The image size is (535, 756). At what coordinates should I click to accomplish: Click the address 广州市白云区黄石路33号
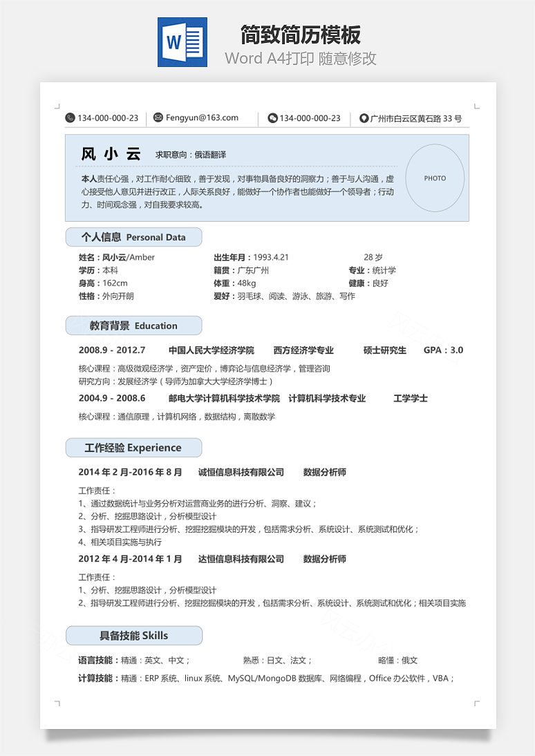[x=416, y=118]
